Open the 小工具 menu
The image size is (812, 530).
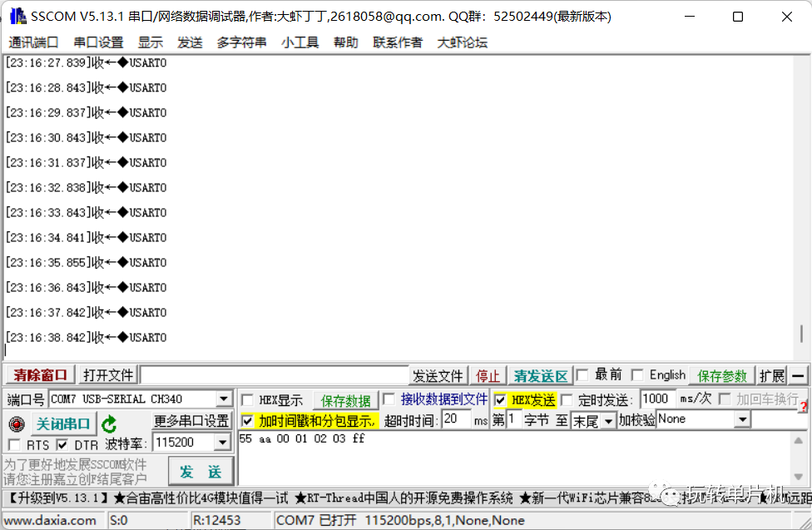click(300, 42)
